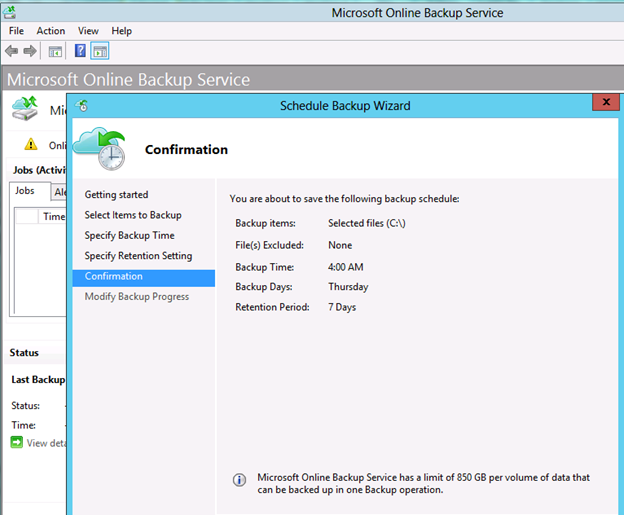Image resolution: width=624 pixels, height=515 pixels.
Task: Click the '7 Days' retention period value
Action: point(342,307)
